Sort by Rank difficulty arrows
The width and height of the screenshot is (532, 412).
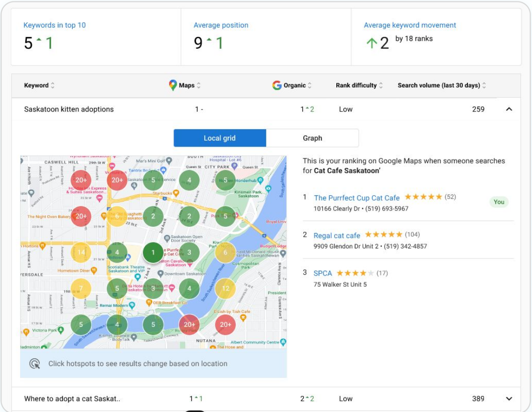tap(381, 85)
